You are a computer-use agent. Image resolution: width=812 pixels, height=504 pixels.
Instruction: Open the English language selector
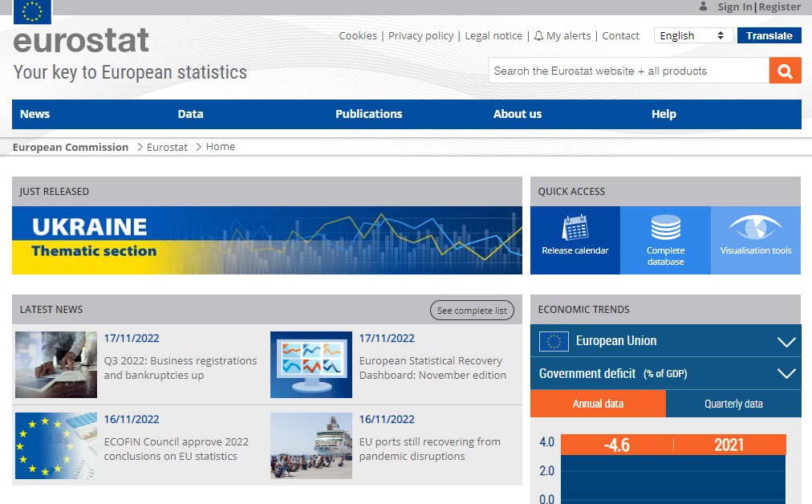pyautogui.click(x=692, y=35)
